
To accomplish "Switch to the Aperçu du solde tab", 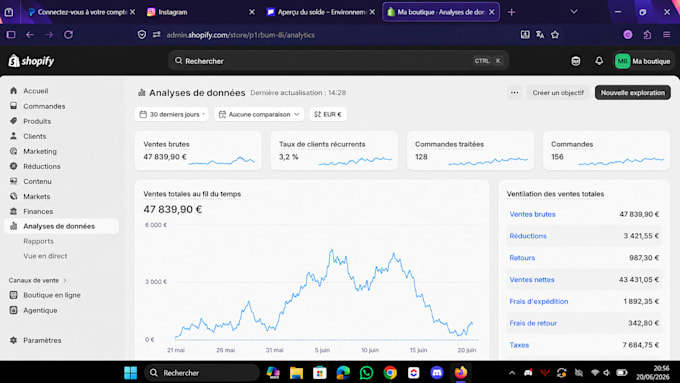I will click(x=320, y=12).
